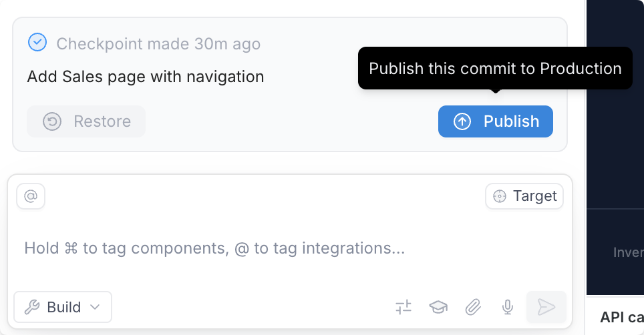Start voice input with the microphone icon
This screenshot has height=335, width=644.
(508, 307)
